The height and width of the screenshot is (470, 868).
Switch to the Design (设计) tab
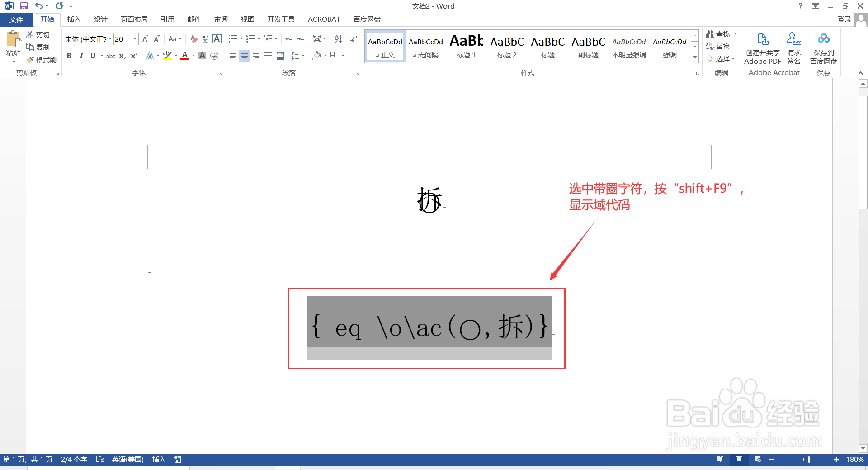pyautogui.click(x=100, y=19)
